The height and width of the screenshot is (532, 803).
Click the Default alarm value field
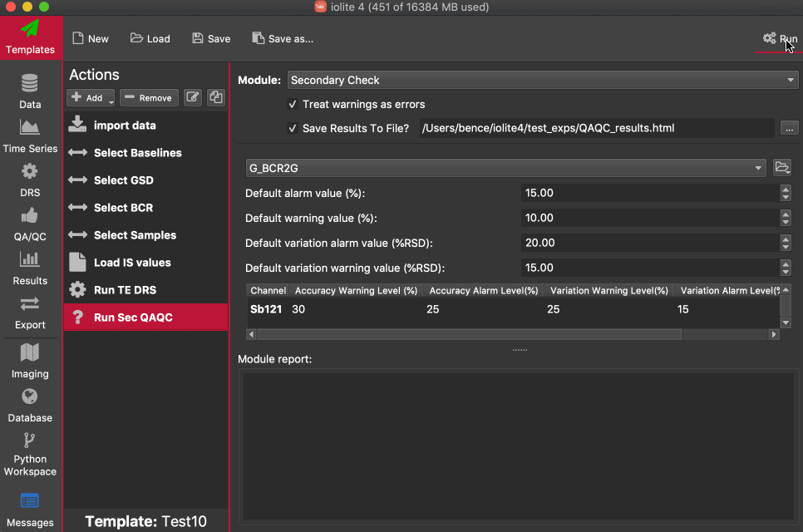click(x=648, y=193)
